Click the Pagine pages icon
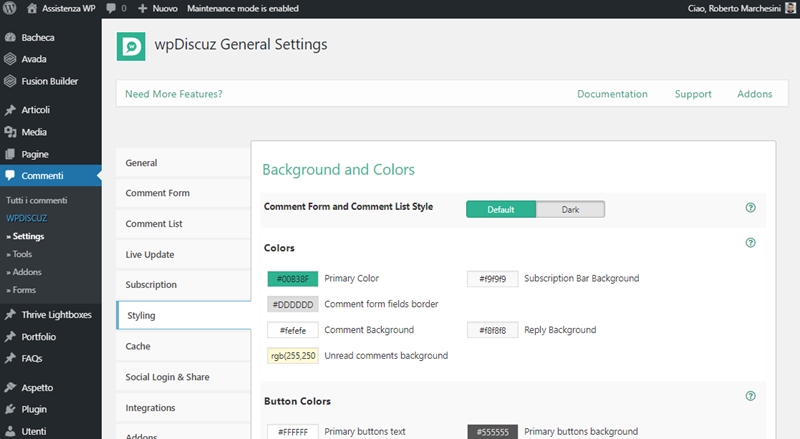Viewport: 800px width, 439px height. click(x=10, y=154)
